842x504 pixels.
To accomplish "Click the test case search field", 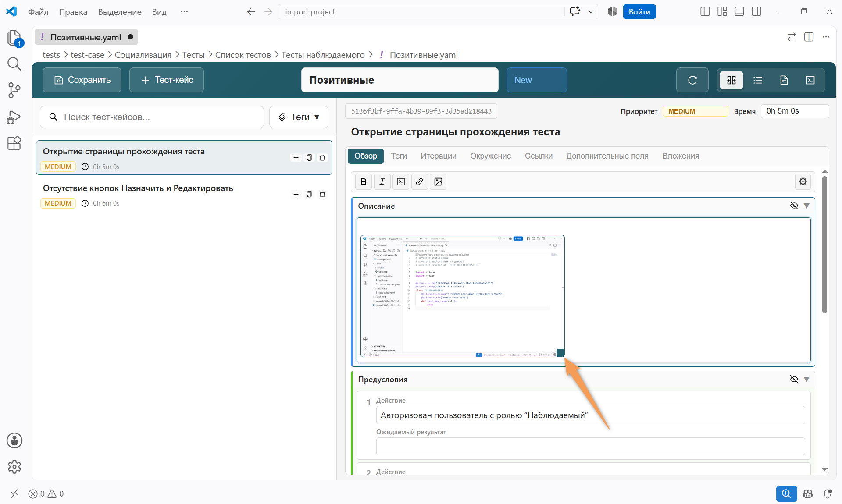I will click(152, 117).
